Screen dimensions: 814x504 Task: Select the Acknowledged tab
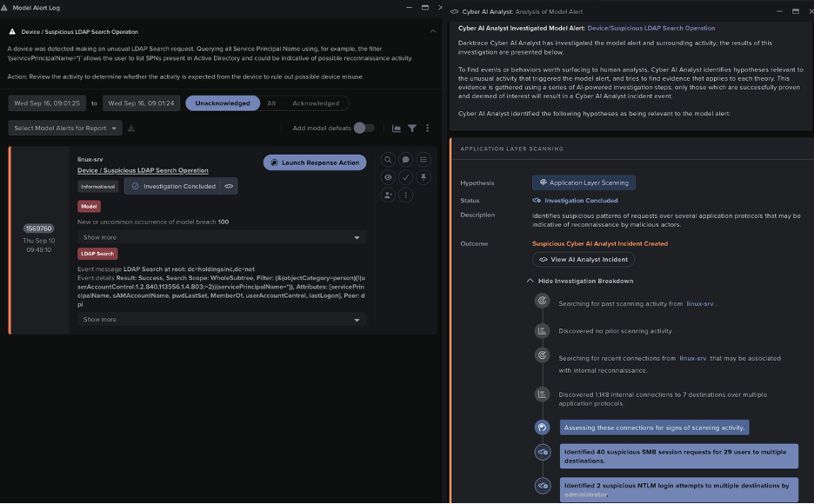(x=316, y=103)
